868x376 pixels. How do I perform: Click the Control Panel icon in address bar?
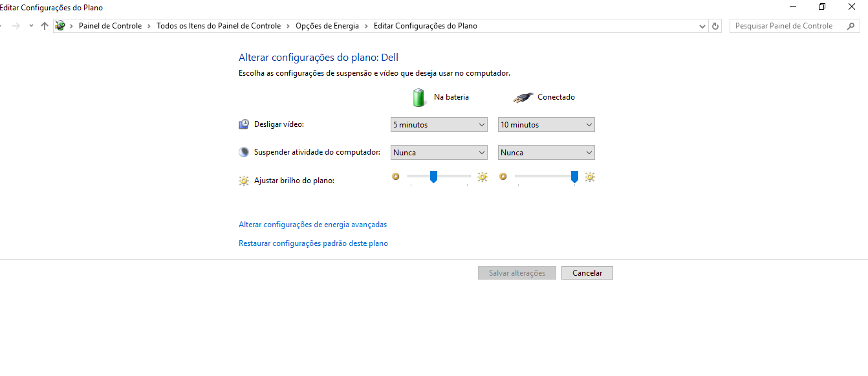[60, 26]
